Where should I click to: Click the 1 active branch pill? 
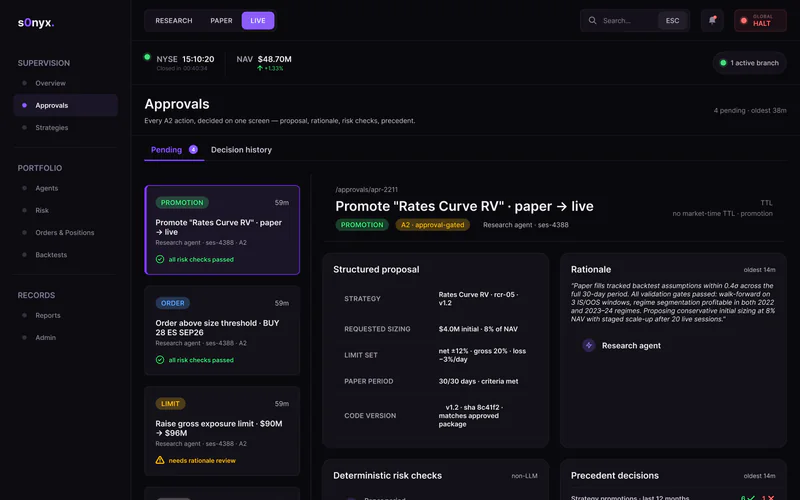[749, 63]
